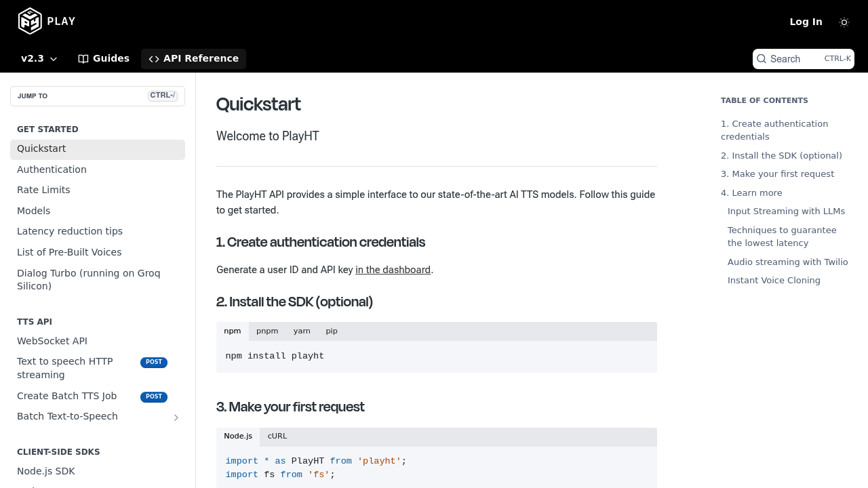Focus the Jump To input field
Image resolution: width=868 pixels, height=488 pixels.
click(x=98, y=96)
